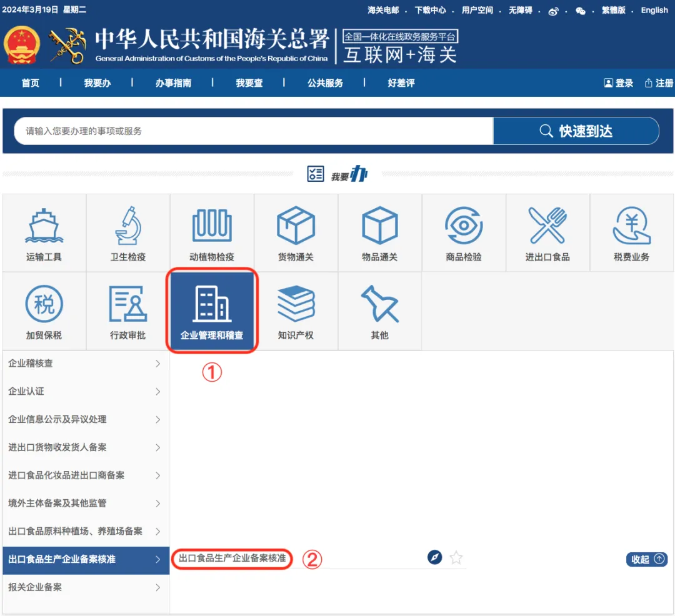This screenshot has height=616, width=675.
Task: Click the compass guide icon beside 出口食品生产企业备案核准
Action: pos(435,557)
